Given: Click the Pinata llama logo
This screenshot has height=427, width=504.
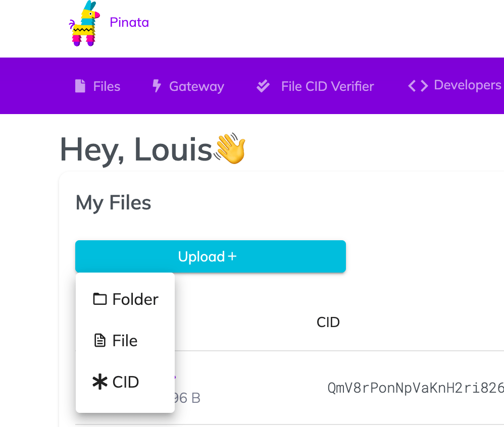Looking at the screenshot, I should tap(84, 23).
